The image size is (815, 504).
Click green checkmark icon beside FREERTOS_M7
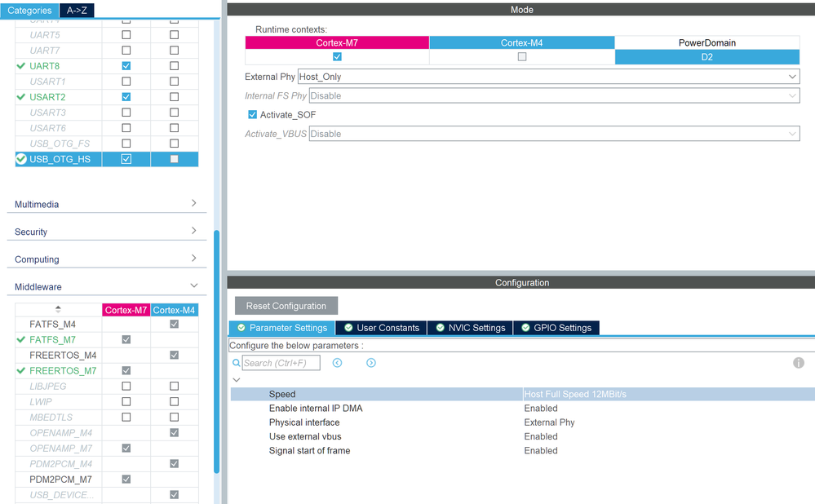(x=20, y=370)
